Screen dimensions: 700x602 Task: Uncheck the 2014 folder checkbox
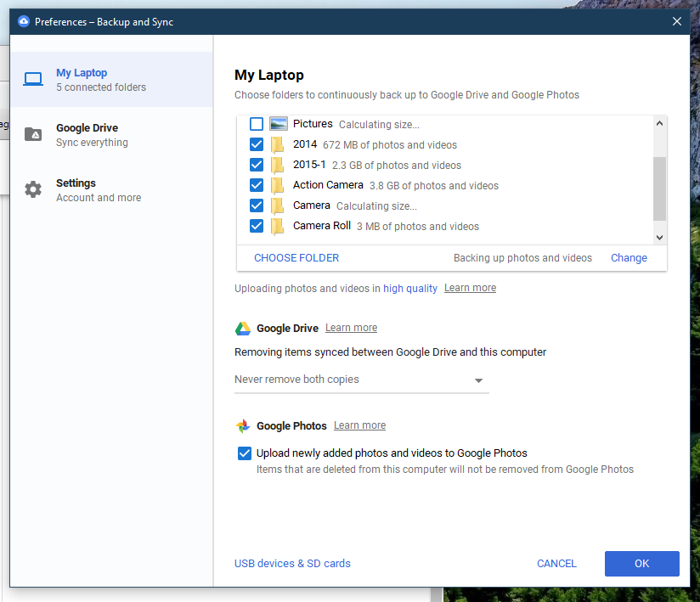pyautogui.click(x=257, y=144)
